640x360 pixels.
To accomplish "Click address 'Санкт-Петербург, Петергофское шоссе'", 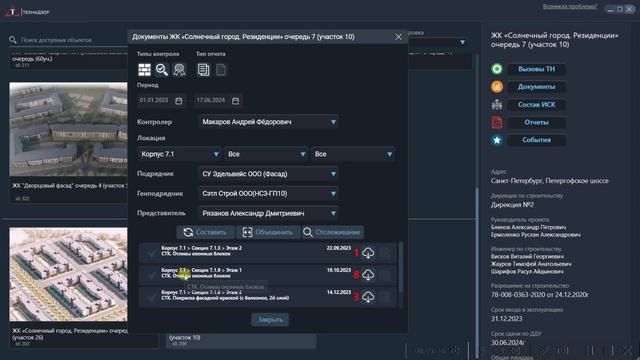I will (x=549, y=181).
